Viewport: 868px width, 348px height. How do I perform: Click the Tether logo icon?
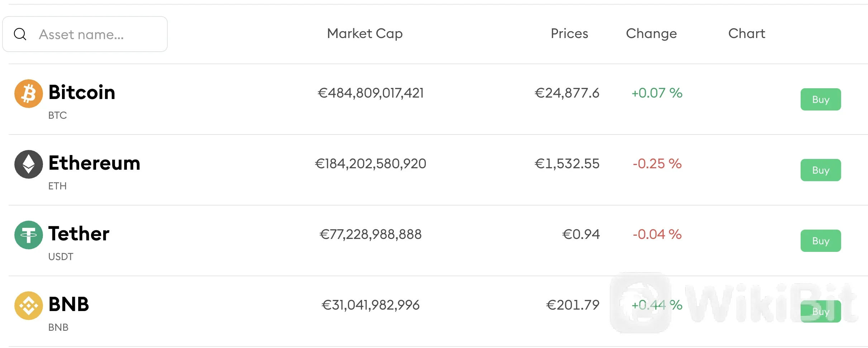point(29,235)
